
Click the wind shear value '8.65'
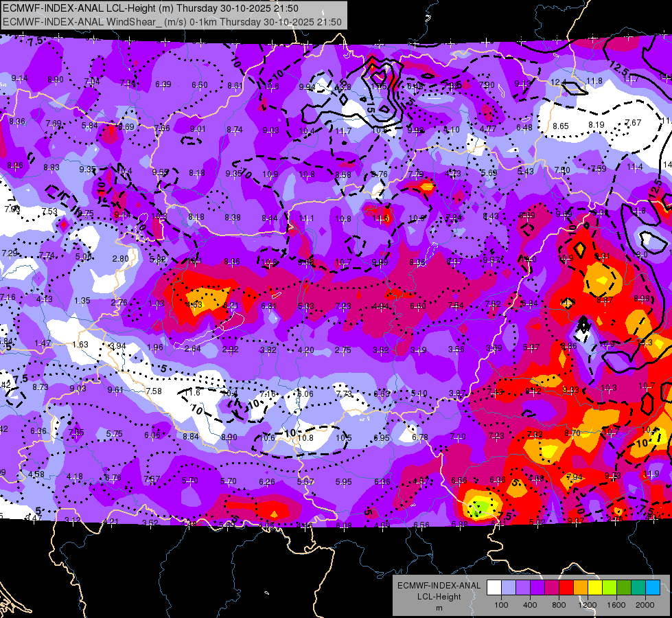pos(561,126)
